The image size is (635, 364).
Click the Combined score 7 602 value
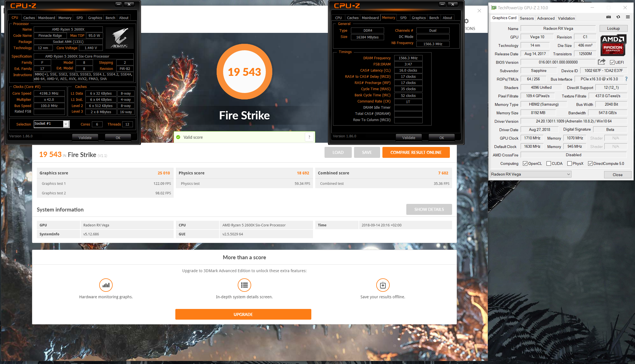(x=443, y=173)
